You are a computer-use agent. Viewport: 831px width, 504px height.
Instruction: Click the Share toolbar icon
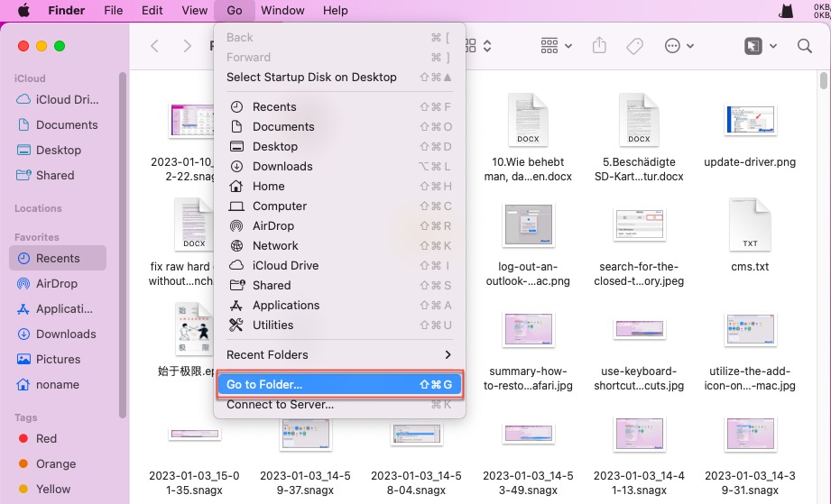pyautogui.click(x=599, y=45)
